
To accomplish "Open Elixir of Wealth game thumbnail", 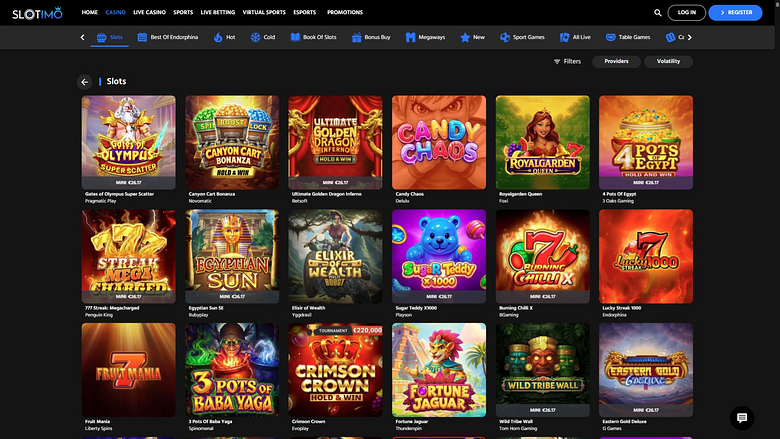I will pos(335,256).
